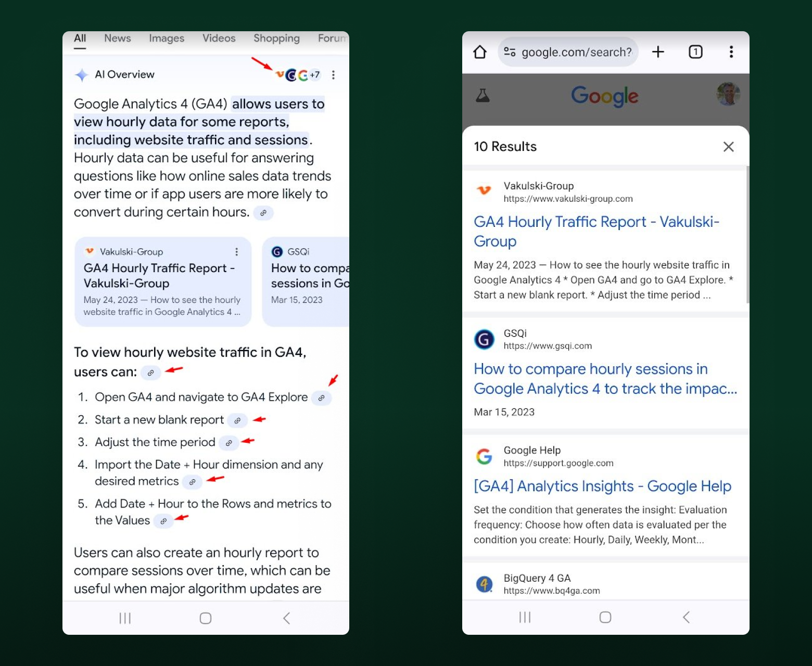Open the Vakulski-Group card three-dot menu
This screenshot has height=666, width=812.
237,252
